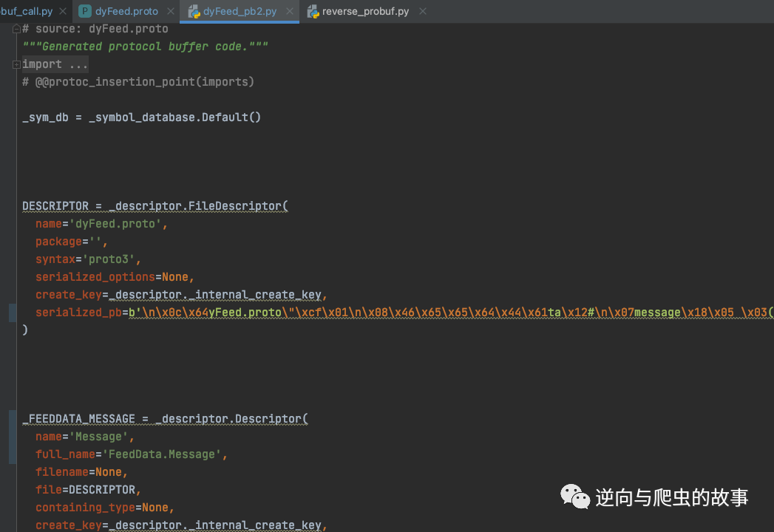Close the buf_call.py tab
Viewport: 774px width, 532px height.
click(63, 11)
